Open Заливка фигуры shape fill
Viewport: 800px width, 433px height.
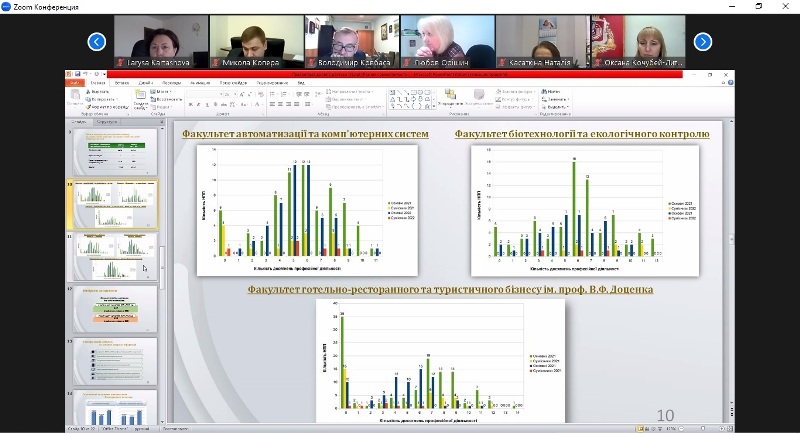[x=515, y=92]
